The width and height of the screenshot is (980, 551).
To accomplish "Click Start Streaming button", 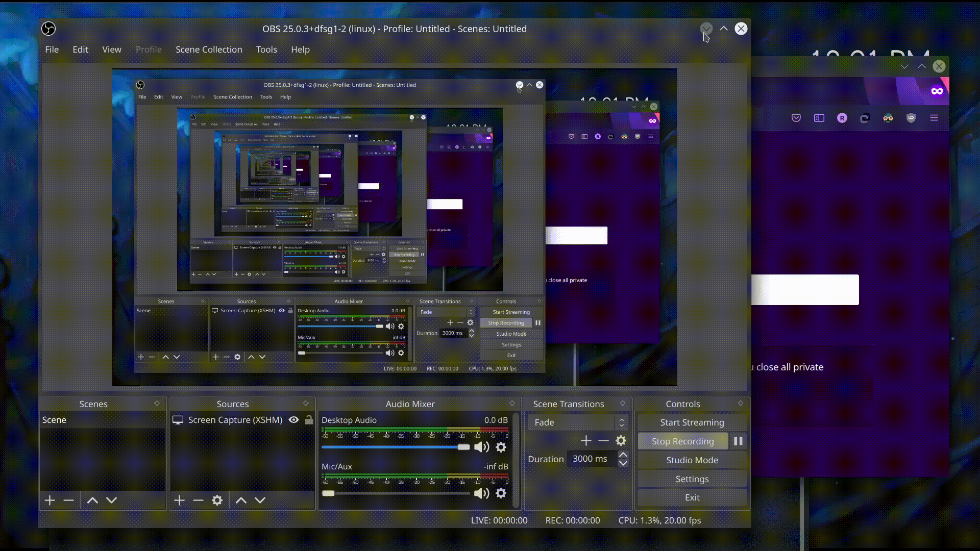I will (692, 422).
